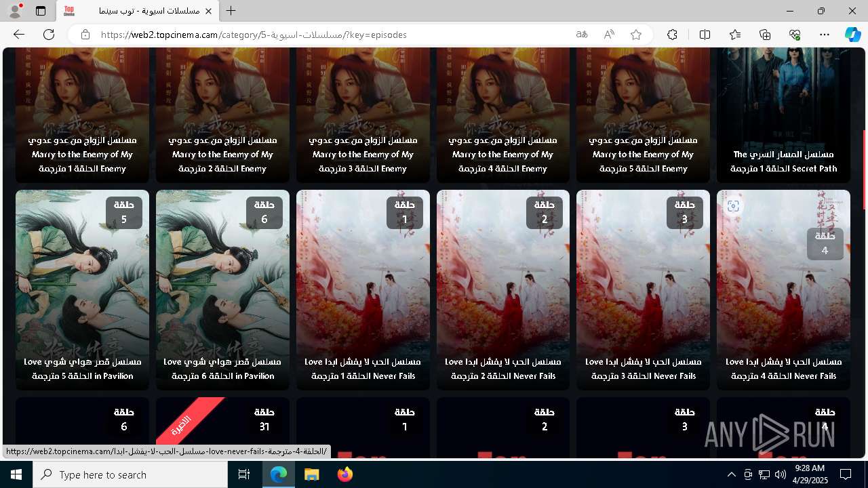Open Marry to the Enemy episode 2
868x488 pixels.
[222, 115]
